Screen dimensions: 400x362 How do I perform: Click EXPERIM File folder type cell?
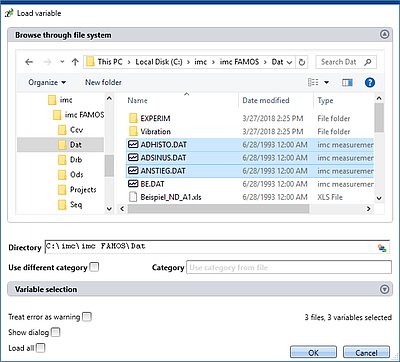pos(334,118)
